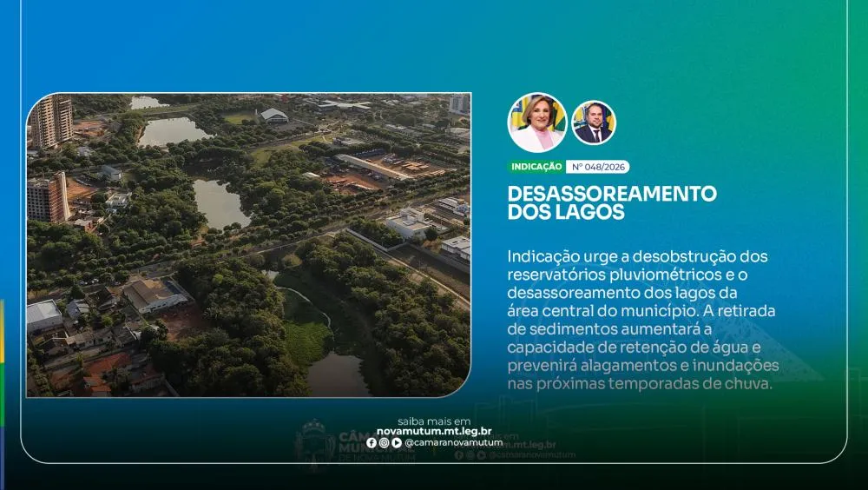
Task: Open the aerial city photo
Action: tap(248, 245)
